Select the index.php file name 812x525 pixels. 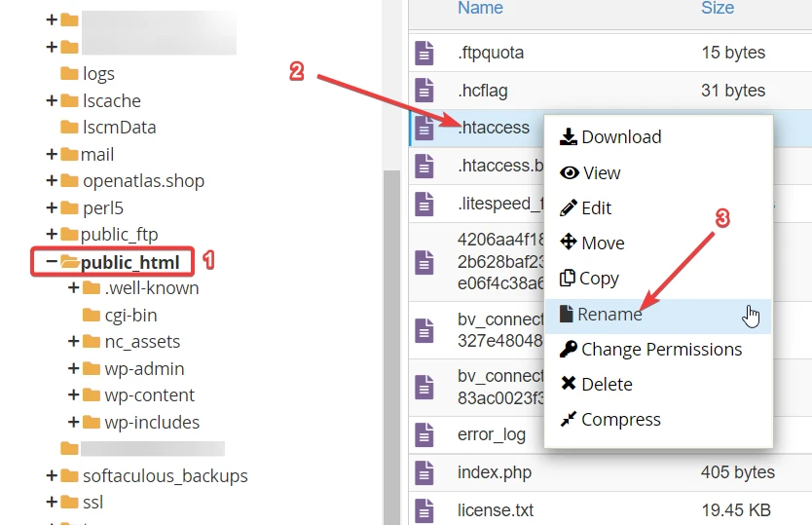(494, 472)
